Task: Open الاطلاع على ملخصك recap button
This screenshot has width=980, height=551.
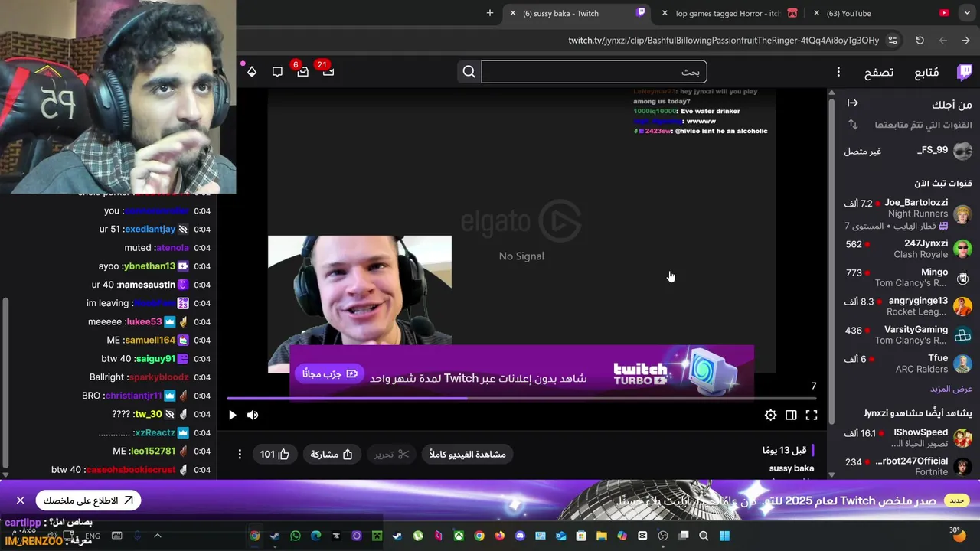Action: [x=88, y=500]
